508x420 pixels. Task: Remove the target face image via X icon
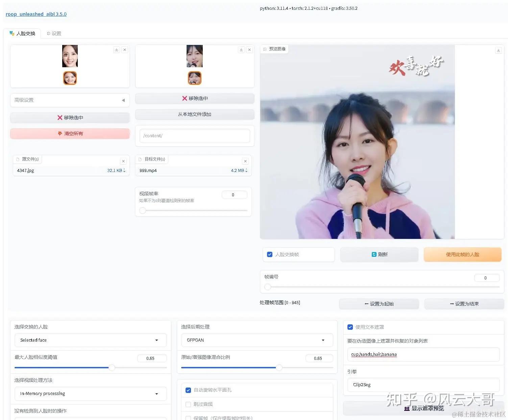(x=249, y=49)
